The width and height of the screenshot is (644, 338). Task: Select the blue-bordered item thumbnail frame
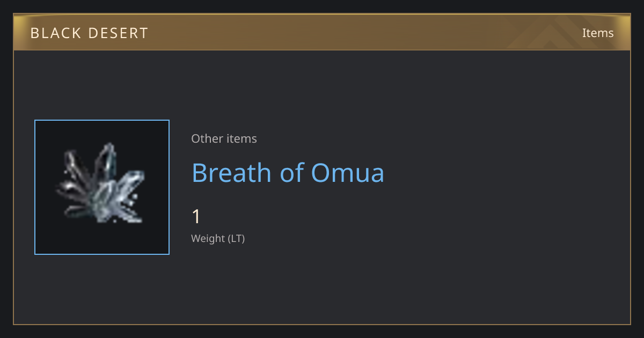point(102,187)
